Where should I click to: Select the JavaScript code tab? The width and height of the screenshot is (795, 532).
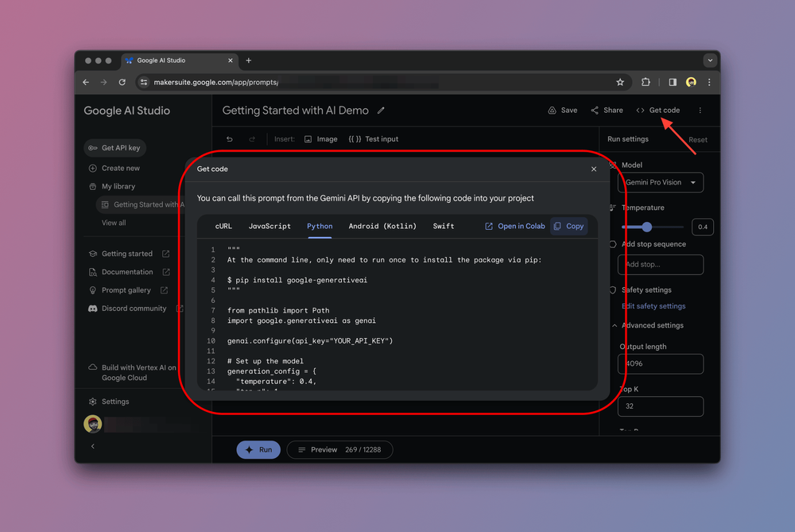click(270, 226)
